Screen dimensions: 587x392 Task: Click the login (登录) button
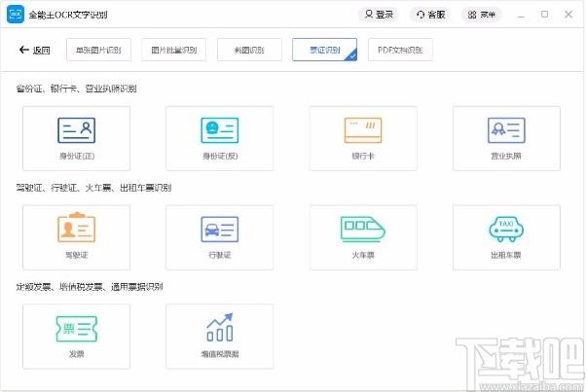[379, 15]
